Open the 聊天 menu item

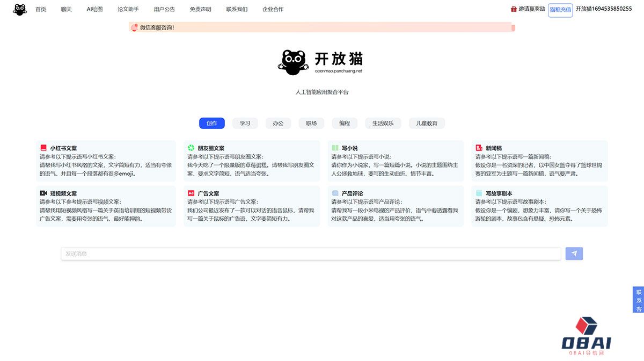[x=66, y=9]
